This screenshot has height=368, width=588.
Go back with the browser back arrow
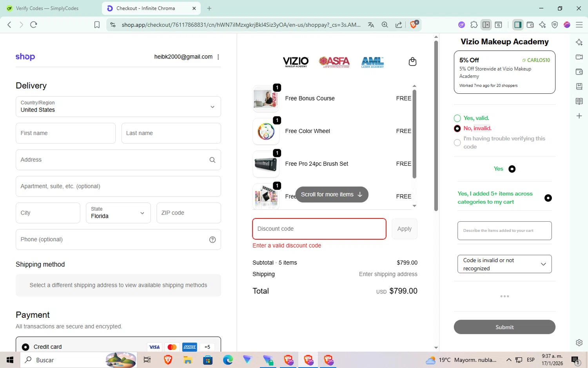click(9, 25)
